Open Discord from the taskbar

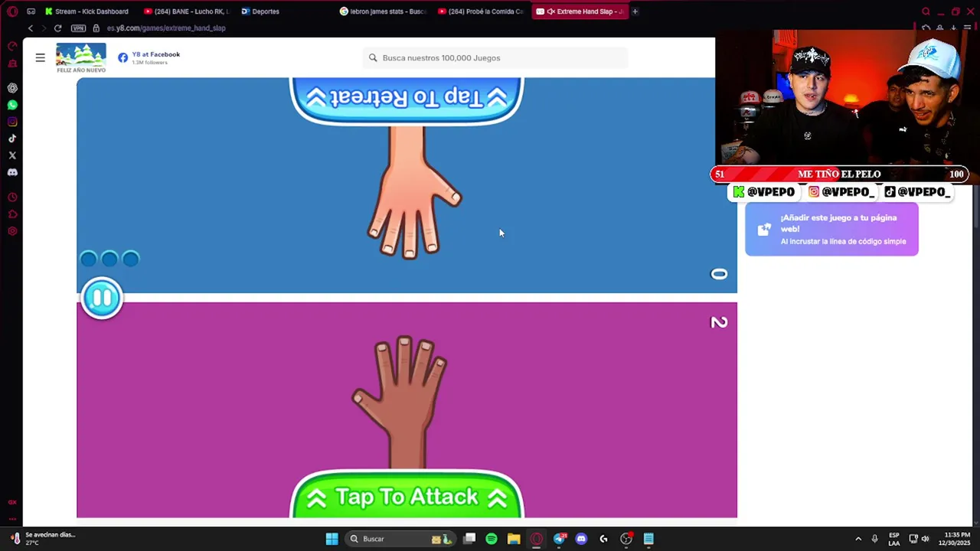coord(581,539)
